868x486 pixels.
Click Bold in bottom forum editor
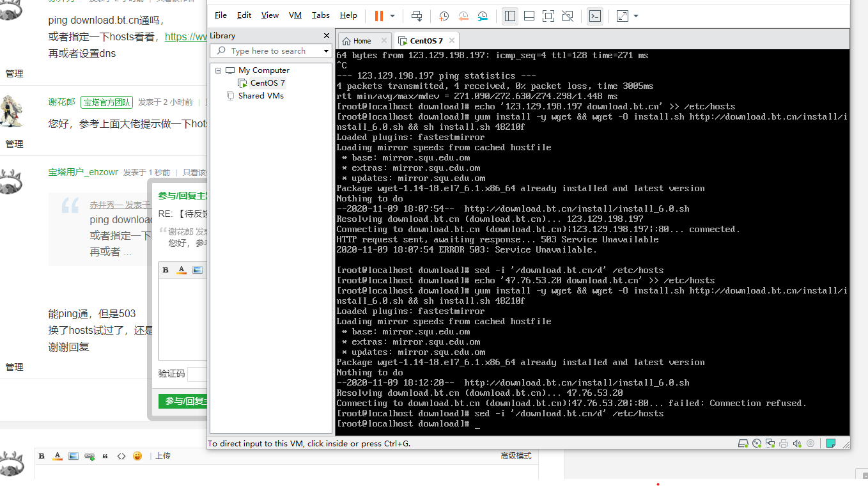42,456
